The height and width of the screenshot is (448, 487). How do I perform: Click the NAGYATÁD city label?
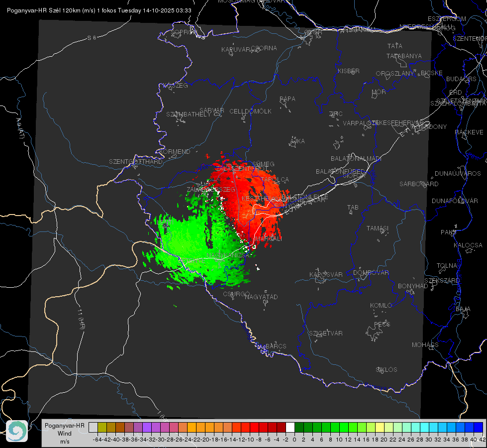(x=261, y=297)
